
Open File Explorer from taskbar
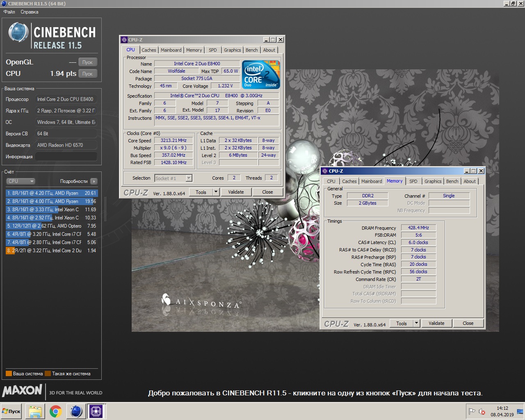click(x=35, y=411)
